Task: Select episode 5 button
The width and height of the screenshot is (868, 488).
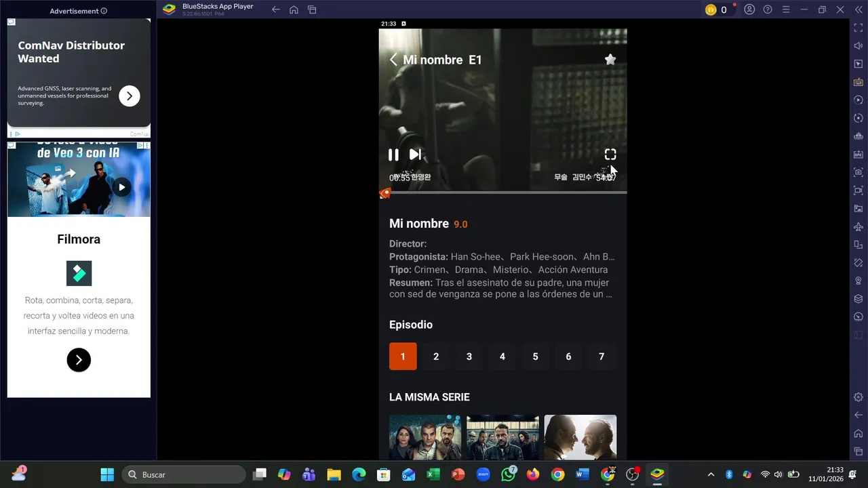Action: pos(535,357)
